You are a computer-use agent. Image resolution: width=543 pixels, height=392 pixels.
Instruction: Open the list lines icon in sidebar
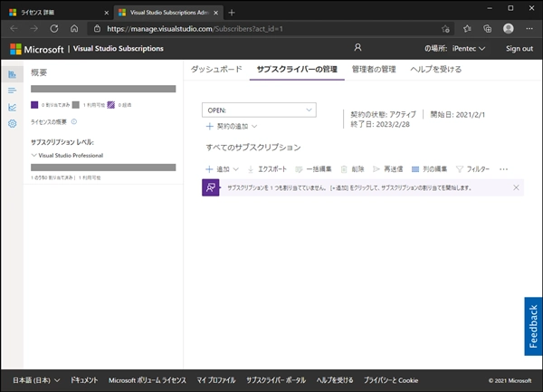click(x=12, y=91)
